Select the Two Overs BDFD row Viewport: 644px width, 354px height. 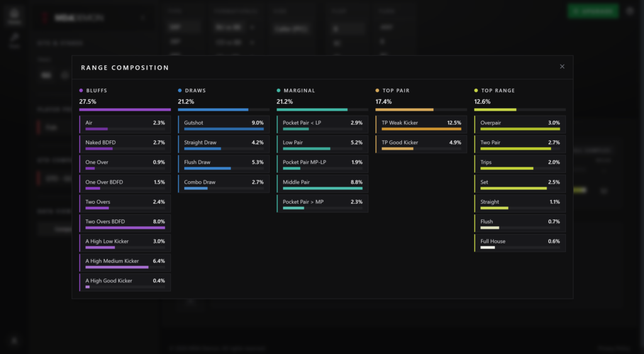[125, 223]
